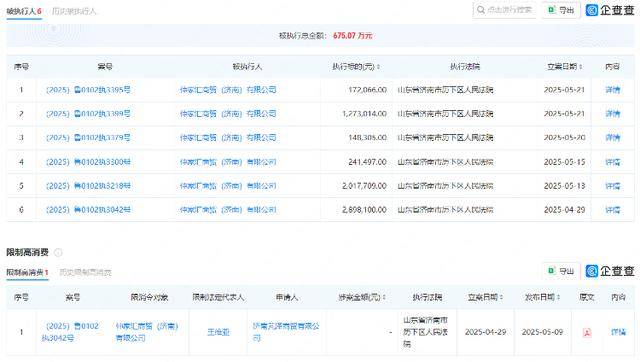Open 详情 link in 限制高消费 row
Image resolution: width=640 pixels, height=362 pixels.
tap(618, 332)
